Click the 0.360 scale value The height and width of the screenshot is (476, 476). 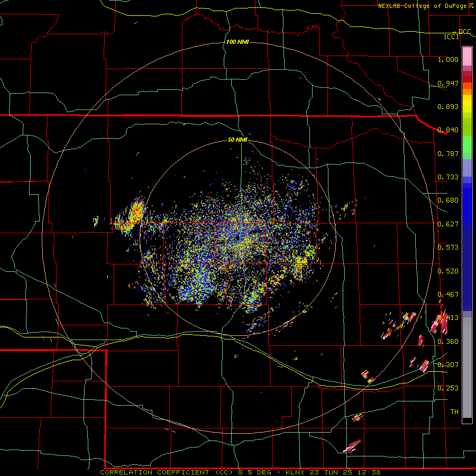click(448, 342)
